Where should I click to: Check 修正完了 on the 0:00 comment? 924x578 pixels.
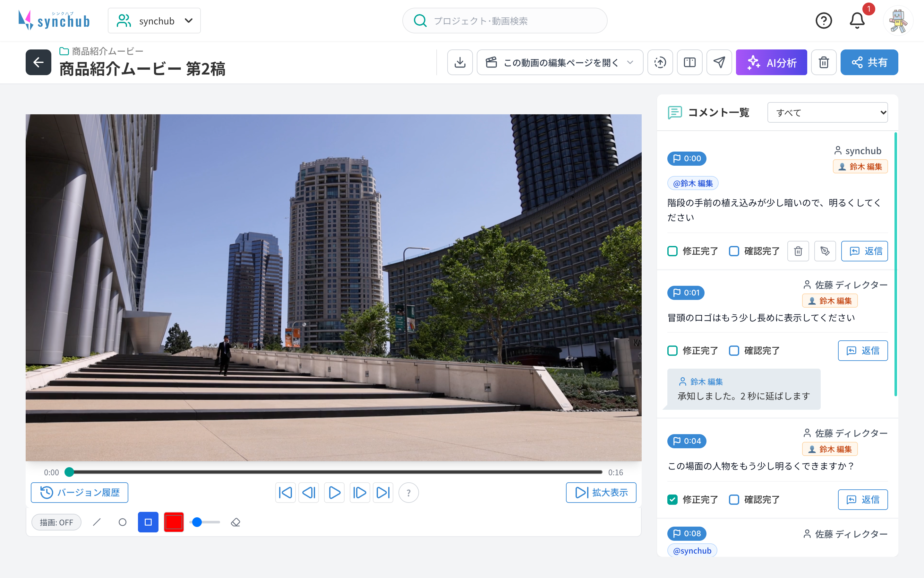(672, 251)
